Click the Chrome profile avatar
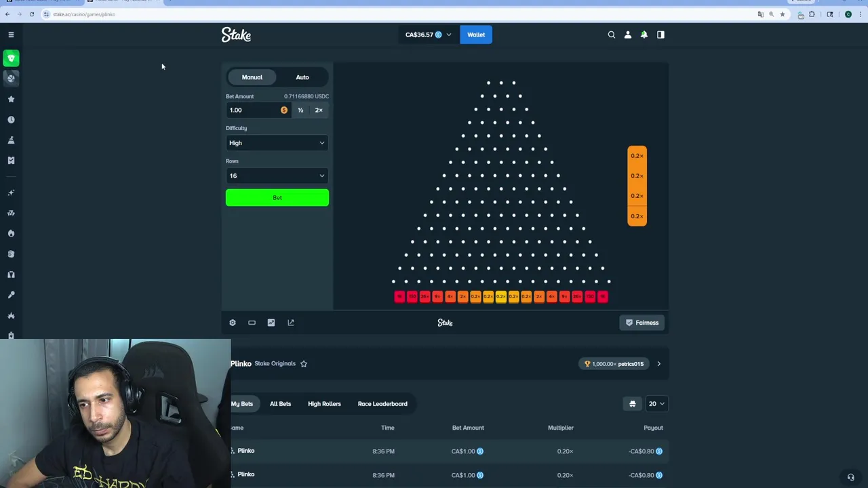This screenshot has height=488, width=868. (848, 14)
